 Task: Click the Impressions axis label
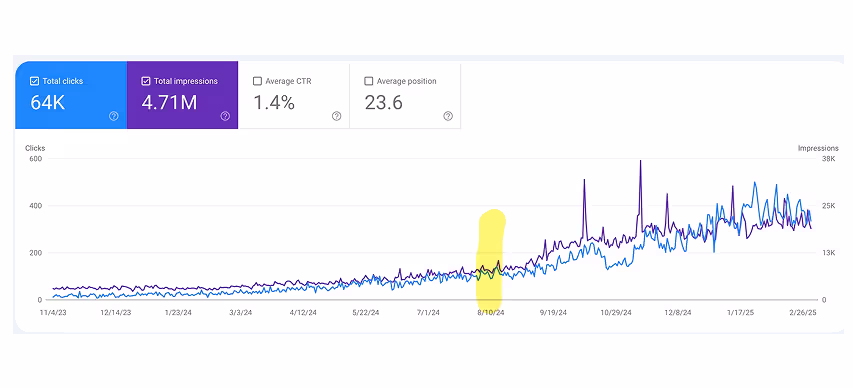click(819, 148)
